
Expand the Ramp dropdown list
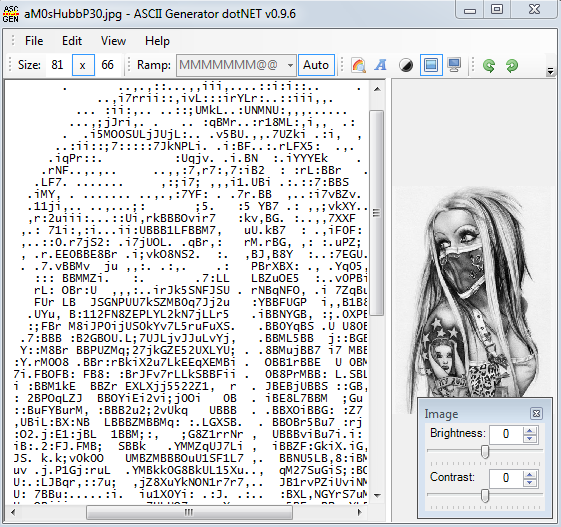tap(290, 65)
